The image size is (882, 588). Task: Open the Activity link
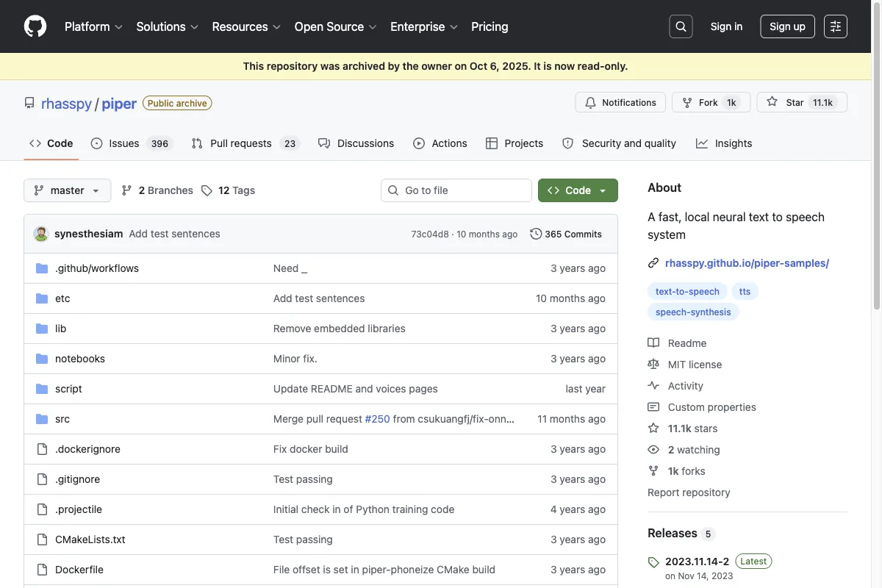(x=675, y=386)
